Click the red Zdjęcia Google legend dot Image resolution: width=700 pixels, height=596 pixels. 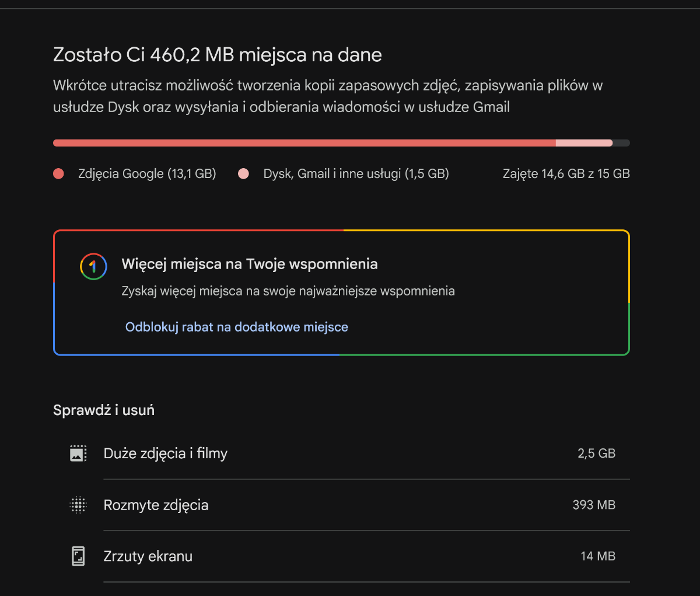(x=58, y=174)
